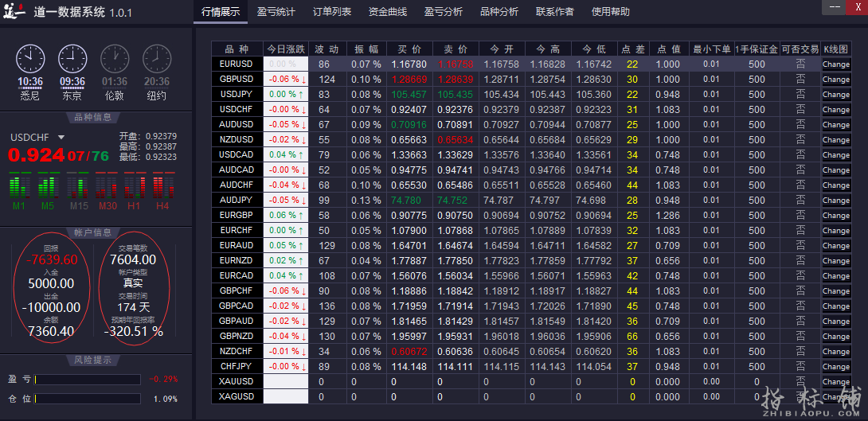
Task: Click Change button in AUDJPY row
Action: pyautogui.click(x=836, y=201)
